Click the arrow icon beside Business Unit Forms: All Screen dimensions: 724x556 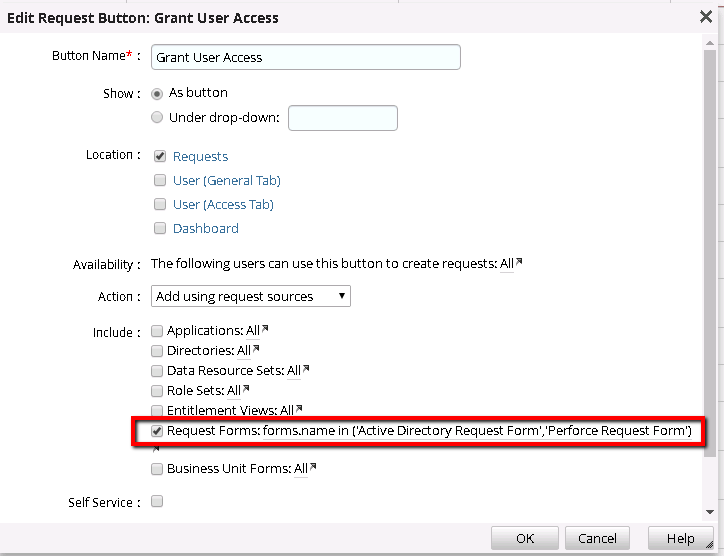click(x=313, y=467)
